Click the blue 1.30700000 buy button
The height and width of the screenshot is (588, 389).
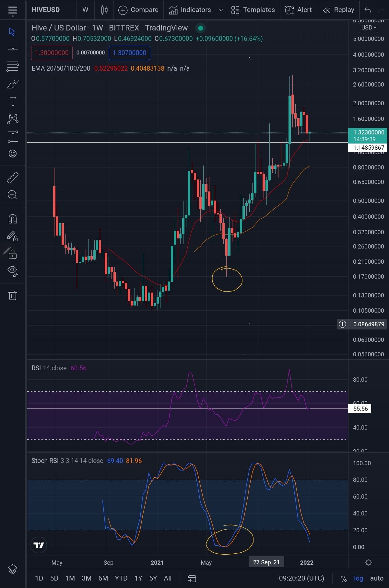(x=129, y=53)
